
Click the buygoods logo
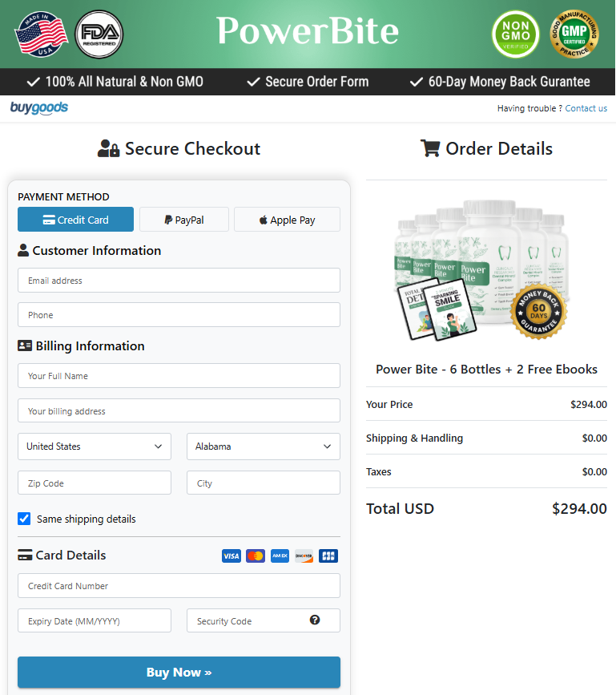(x=38, y=108)
